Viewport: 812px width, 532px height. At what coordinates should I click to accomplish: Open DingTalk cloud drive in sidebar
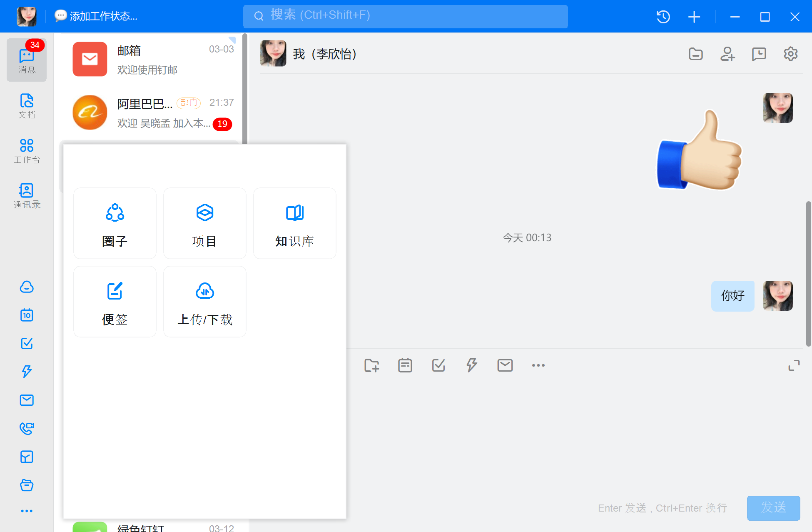tap(27, 287)
